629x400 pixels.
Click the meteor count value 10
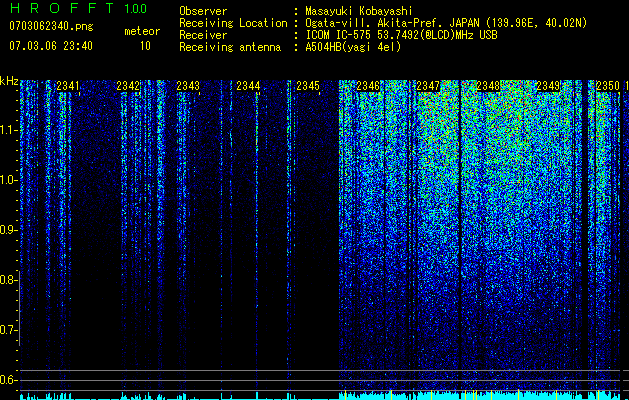[145, 46]
